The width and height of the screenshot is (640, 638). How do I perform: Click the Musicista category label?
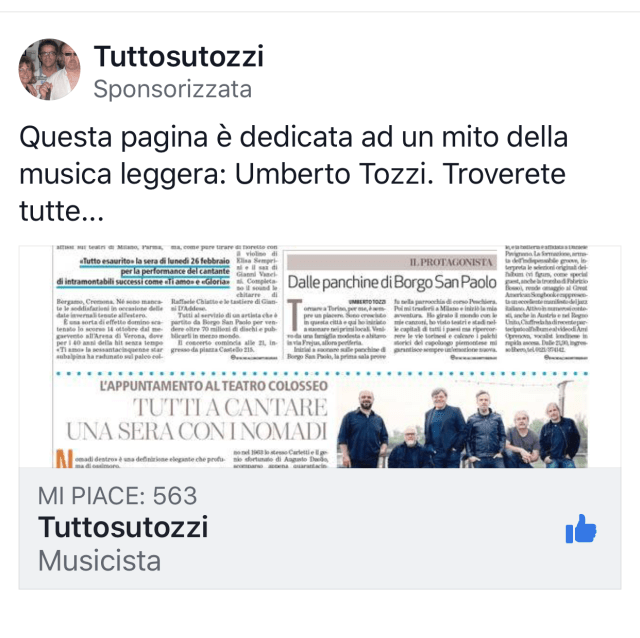[100, 560]
